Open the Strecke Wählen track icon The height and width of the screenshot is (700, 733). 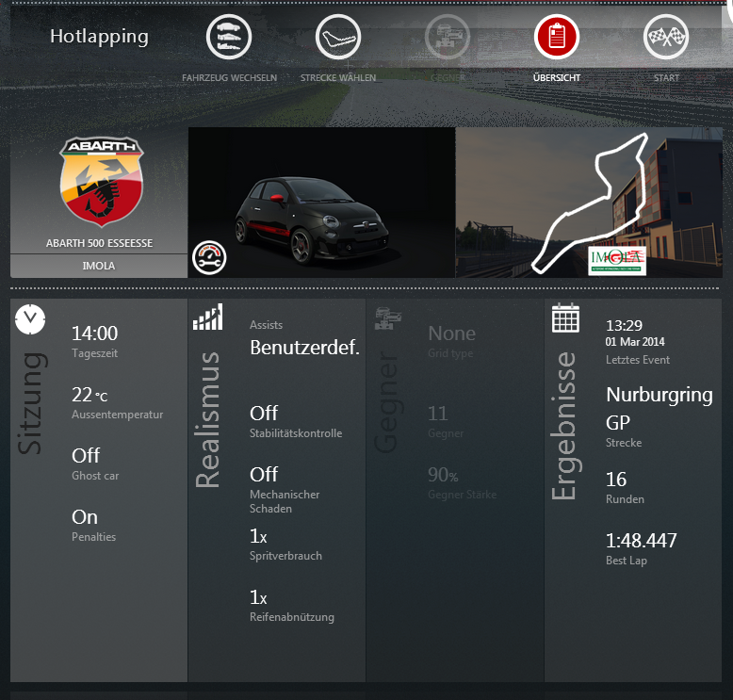point(338,37)
